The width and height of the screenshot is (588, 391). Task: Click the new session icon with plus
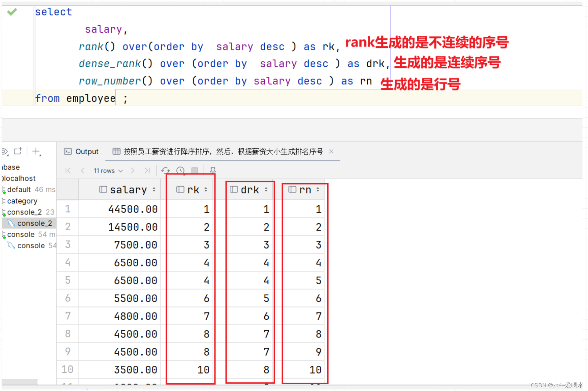pyautogui.click(x=18, y=151)
